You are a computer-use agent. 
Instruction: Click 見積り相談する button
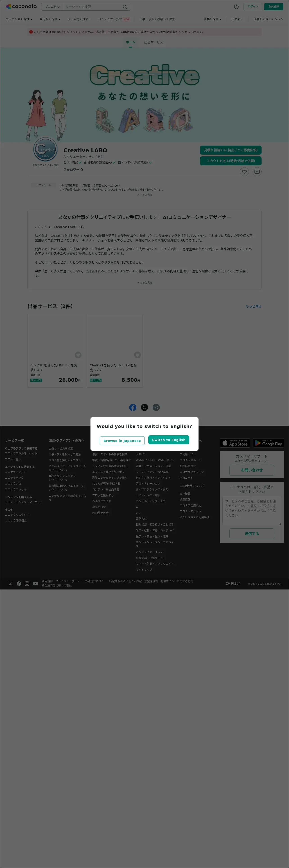pyautogui.click(x=231, y=150)
